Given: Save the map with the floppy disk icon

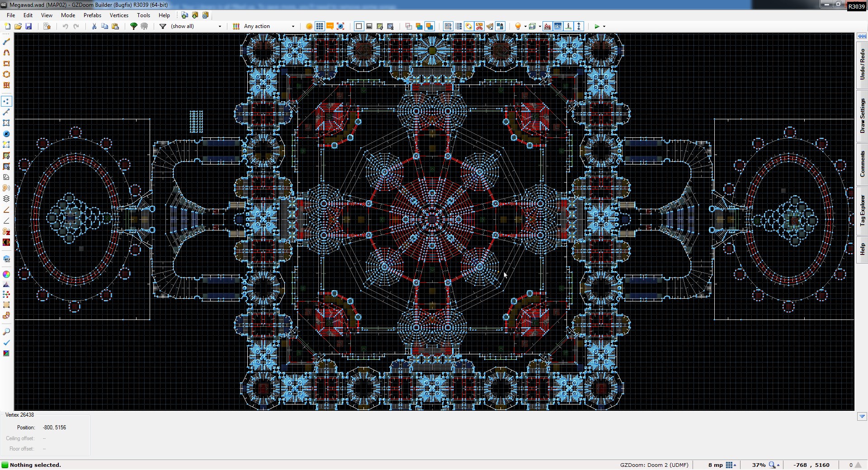Looking at the screenshot, I should pyautogui.click(x=28, y=26).
